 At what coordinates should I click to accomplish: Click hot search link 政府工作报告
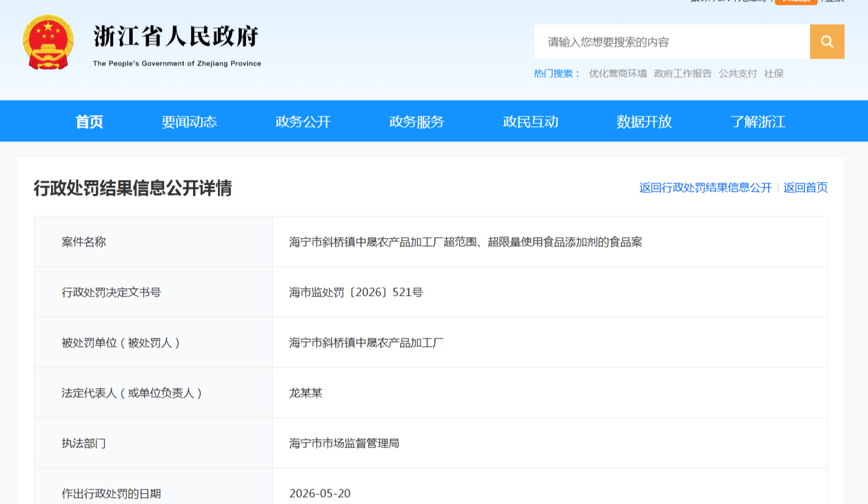683,74
